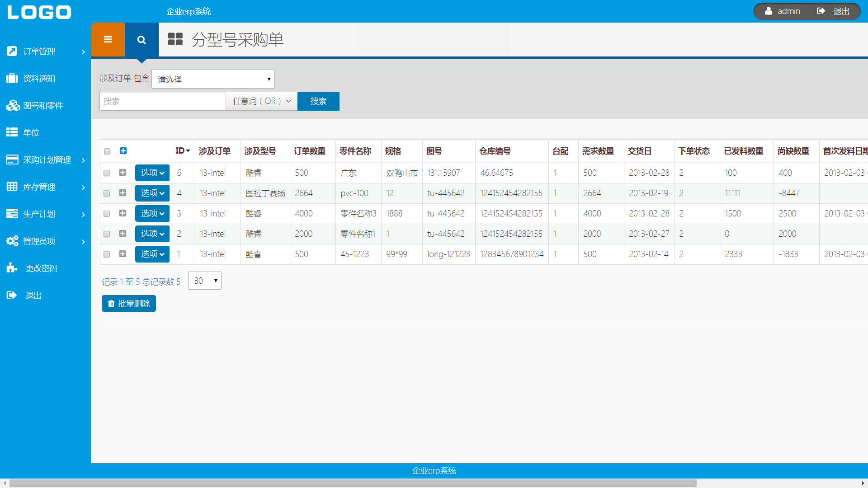
Task: Click the orange hamburger menu icon
Action: [108, 39]
